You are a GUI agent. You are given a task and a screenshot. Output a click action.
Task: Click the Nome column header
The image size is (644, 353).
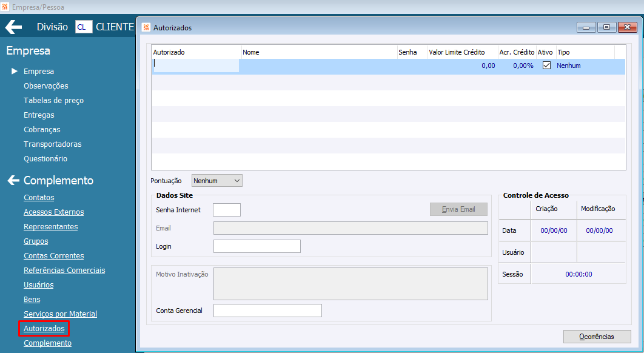coord(319,52)
